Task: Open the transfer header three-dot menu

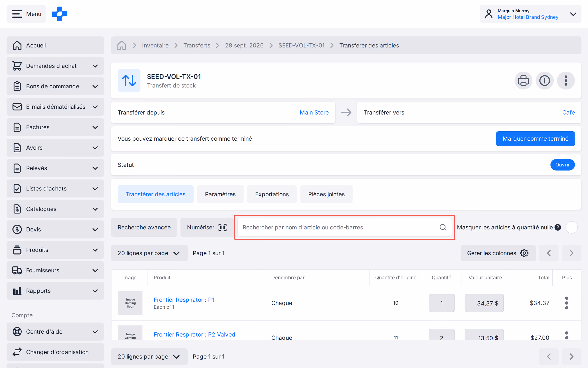Action: point(566,81)
